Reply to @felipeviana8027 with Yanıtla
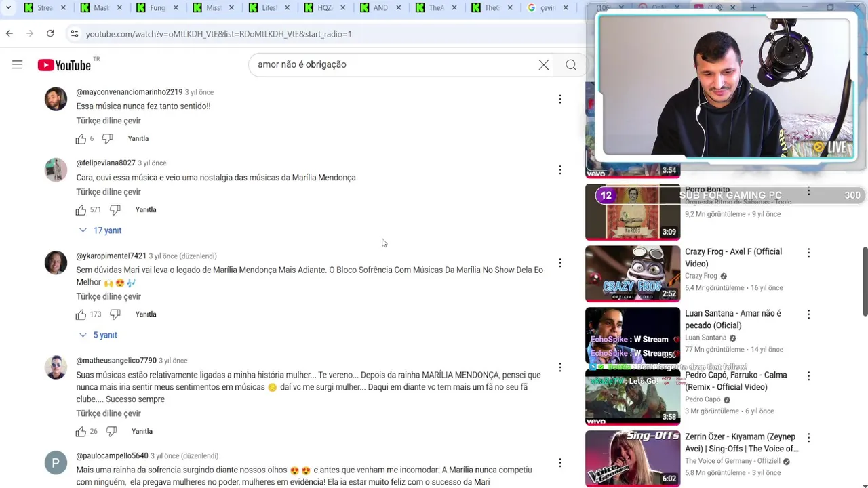Screen dimensions: 868x488 click(146, 210)
